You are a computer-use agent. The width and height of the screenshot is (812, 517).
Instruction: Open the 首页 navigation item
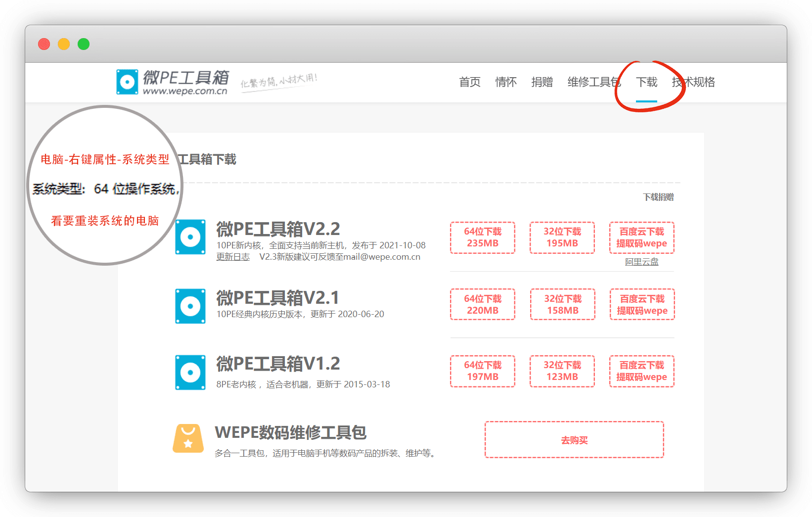coord(469,82)
